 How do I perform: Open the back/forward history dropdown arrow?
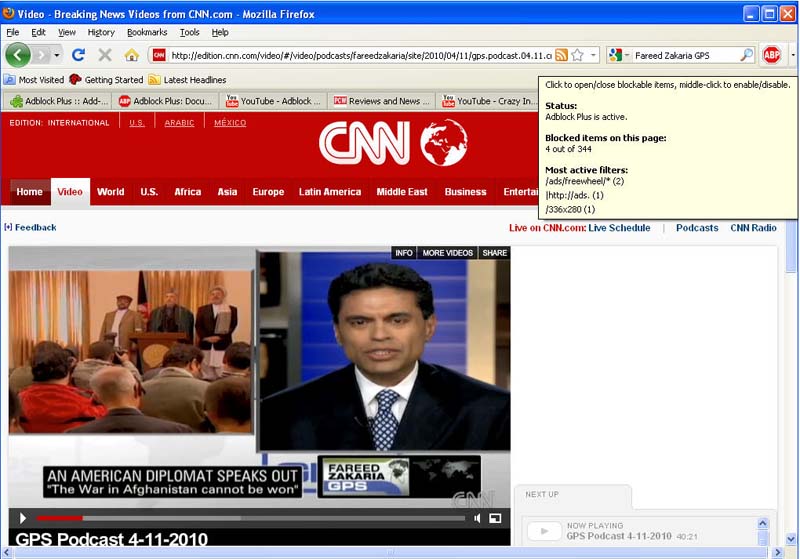coord(57,55)
